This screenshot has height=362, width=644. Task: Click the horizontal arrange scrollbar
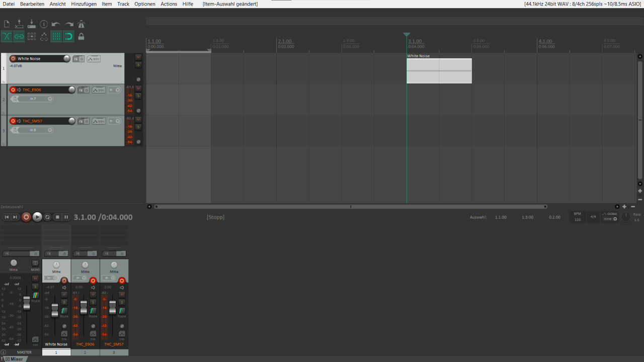click(351, 207)
